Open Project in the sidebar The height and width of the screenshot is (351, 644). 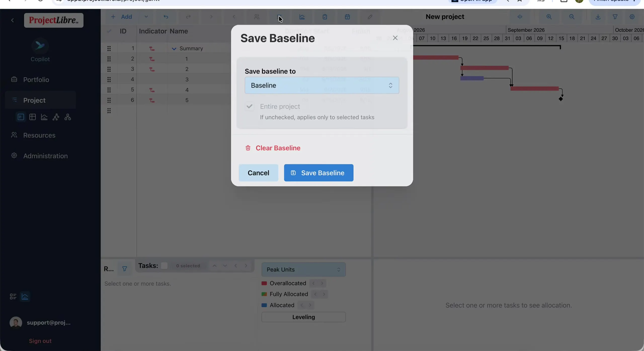pyautogui.click(x=40, y=100)
